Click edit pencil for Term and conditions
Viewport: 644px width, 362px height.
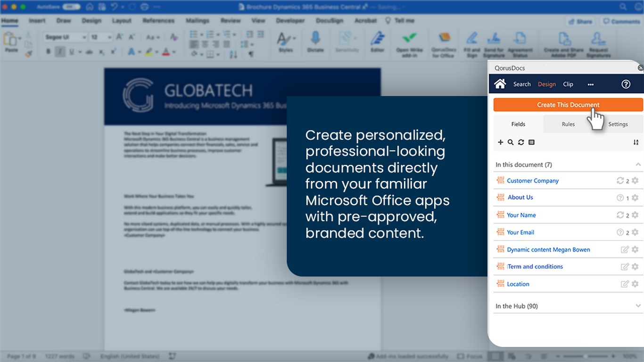pos(625,267)
